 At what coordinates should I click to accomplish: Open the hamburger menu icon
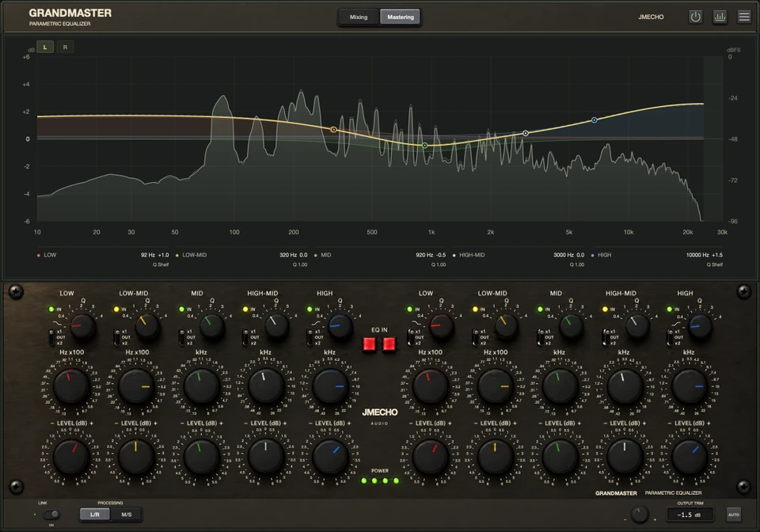pos(744,17)
